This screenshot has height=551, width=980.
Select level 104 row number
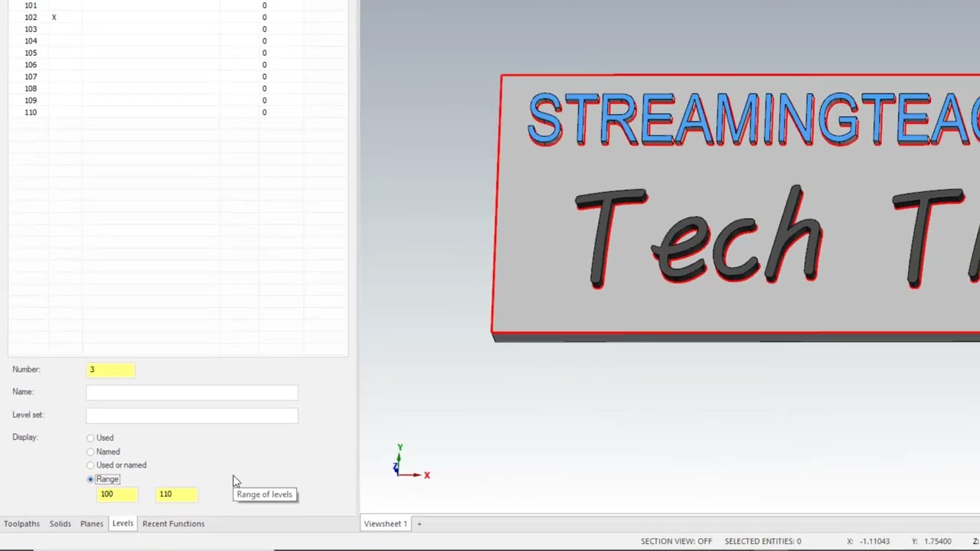point(31,41)
